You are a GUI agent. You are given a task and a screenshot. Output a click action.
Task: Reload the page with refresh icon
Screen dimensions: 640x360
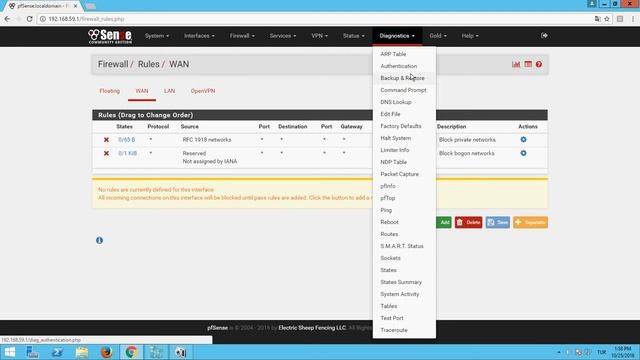tap(29, 19)
